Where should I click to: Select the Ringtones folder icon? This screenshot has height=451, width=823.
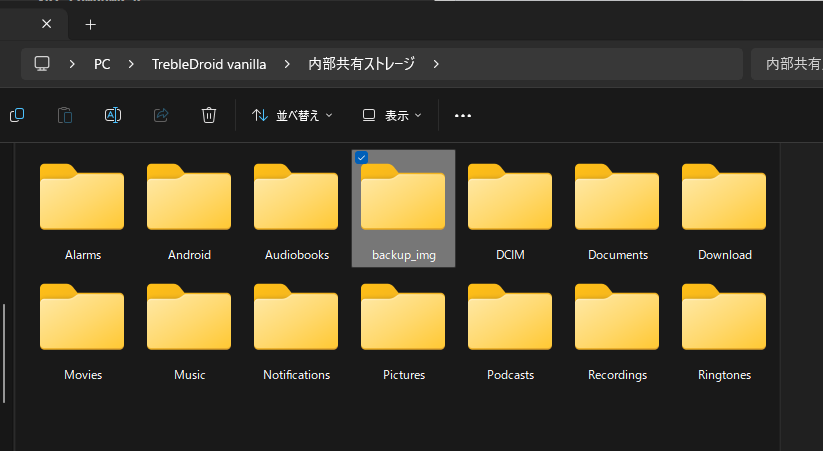[724, 317]
